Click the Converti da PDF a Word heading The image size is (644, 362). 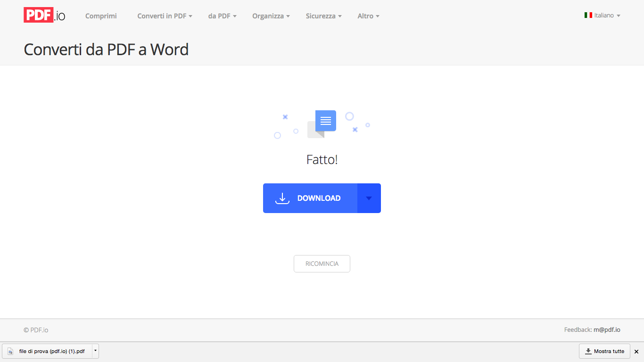pyautogui.click(x=106, y=49)
